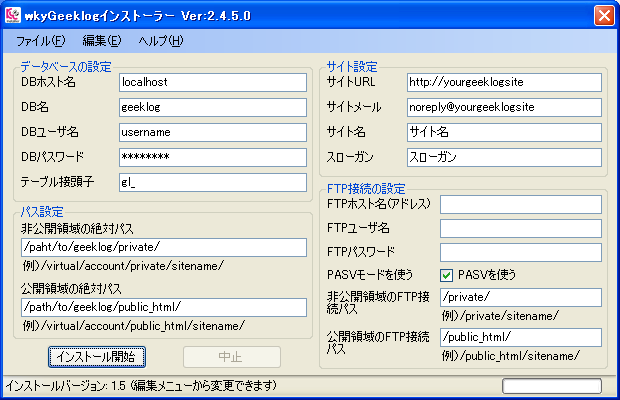This screenshot has height=400, width=620.
Task: Click the progress bar in status bar
Action: [552, 386]
